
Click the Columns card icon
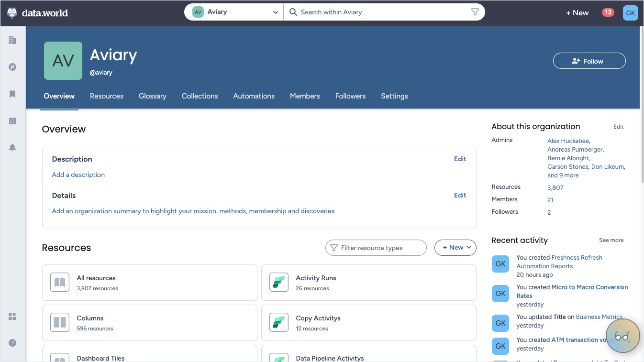(x=60, y=322)
